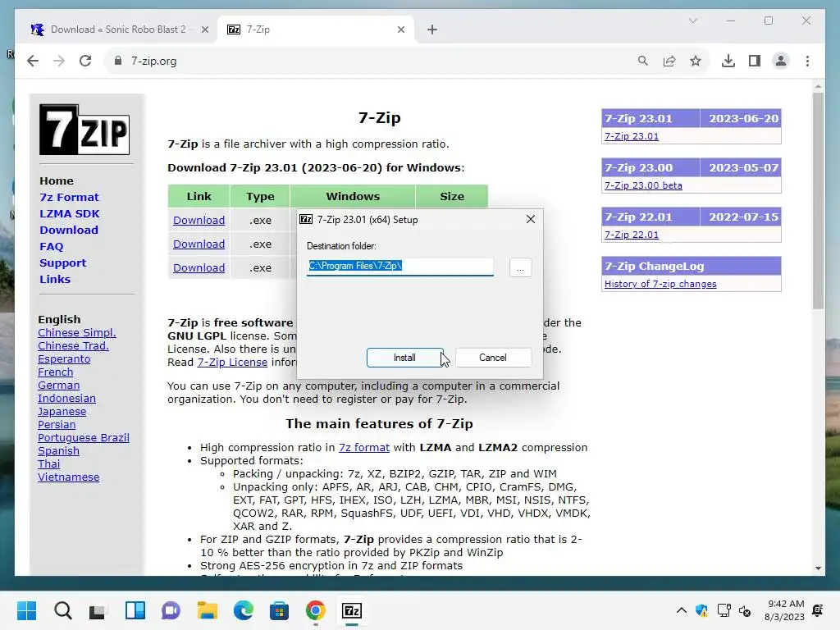Open the LZMA SDK sidebar link
Screen dimensions: 840x630
point(70,213)
